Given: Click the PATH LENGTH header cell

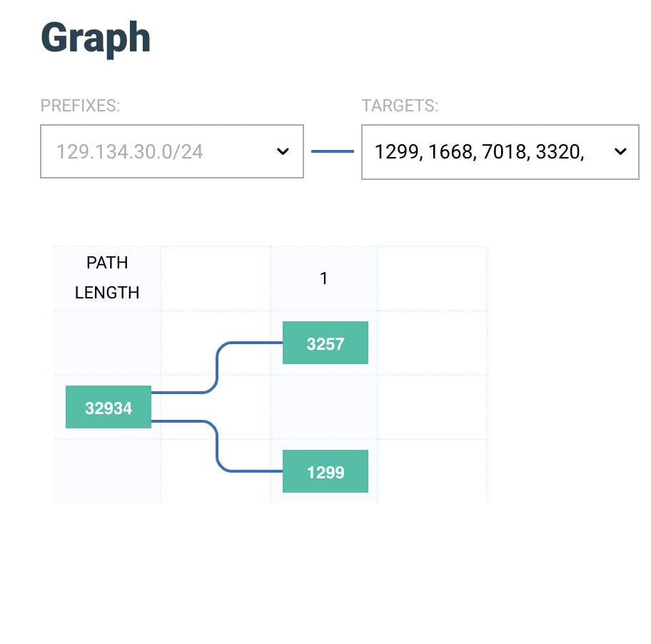Looking at the screenshot, I should 107,278.
